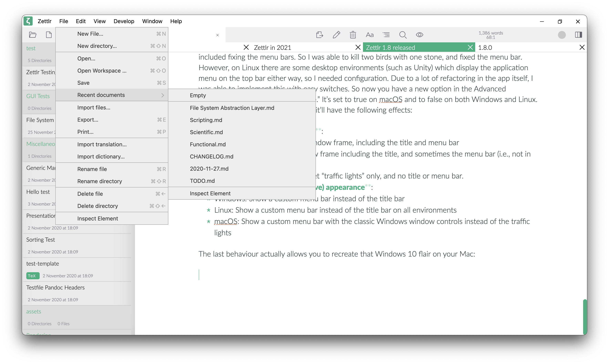This screenshot has width=609, height=364.
Task: Switch to the Zettlr in 2021 tab
Action: click(307, 47)
